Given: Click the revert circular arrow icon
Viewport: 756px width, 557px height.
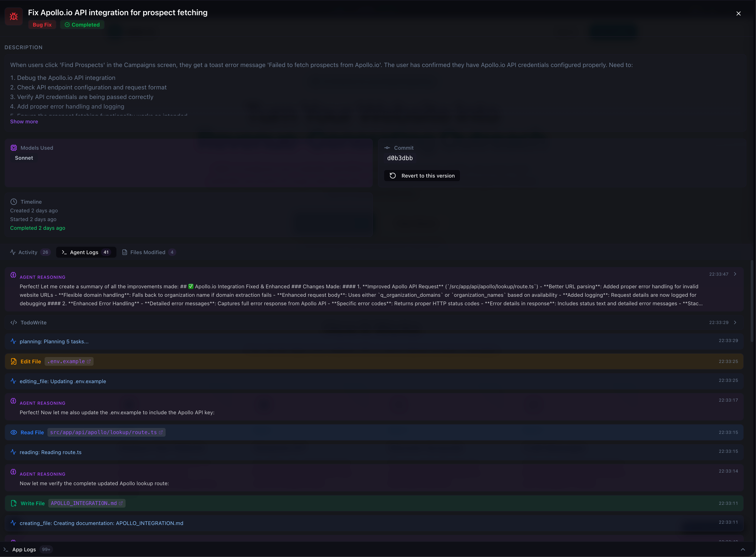Looking at the screenshot, I should (393, 176).
